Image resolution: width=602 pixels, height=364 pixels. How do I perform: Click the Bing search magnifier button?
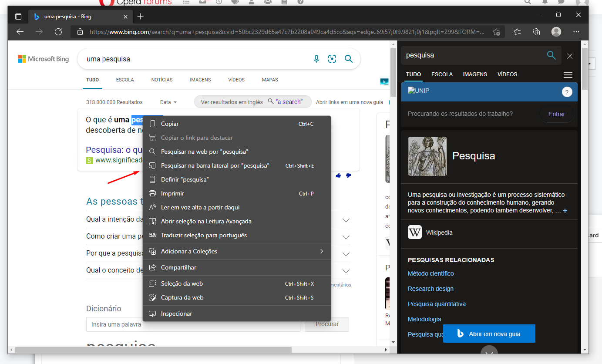pyautogui.click(x=349, y=59)
